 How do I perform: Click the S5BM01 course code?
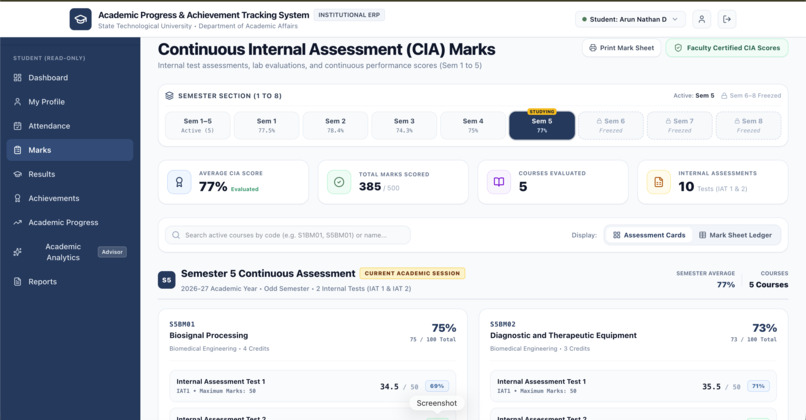(182, 324)
